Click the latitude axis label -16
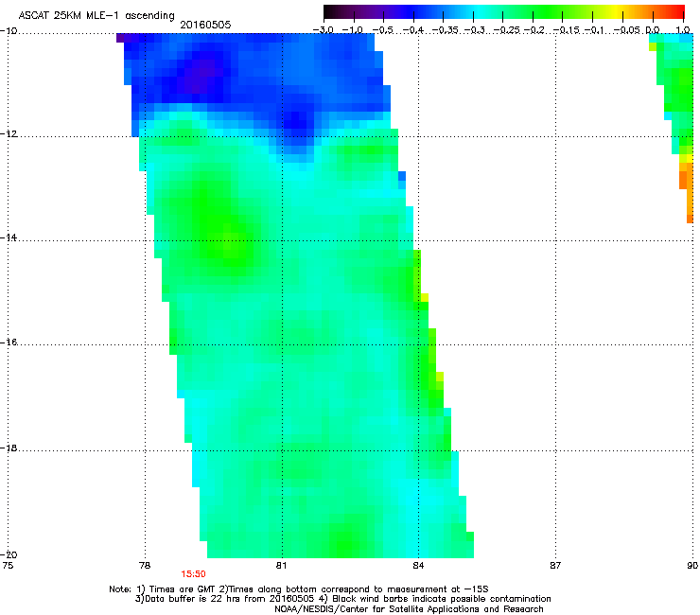Image resolution: width=700 pixels, height=615 pixels. click(x=9, y=343)
